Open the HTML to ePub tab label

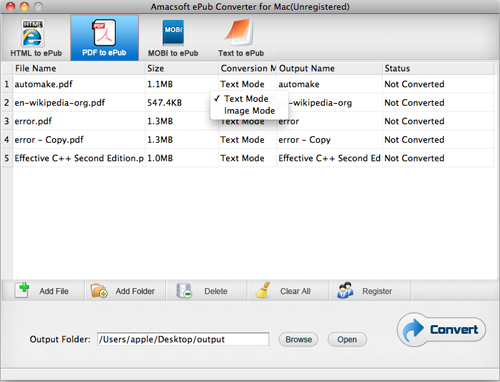pos(36,53)
